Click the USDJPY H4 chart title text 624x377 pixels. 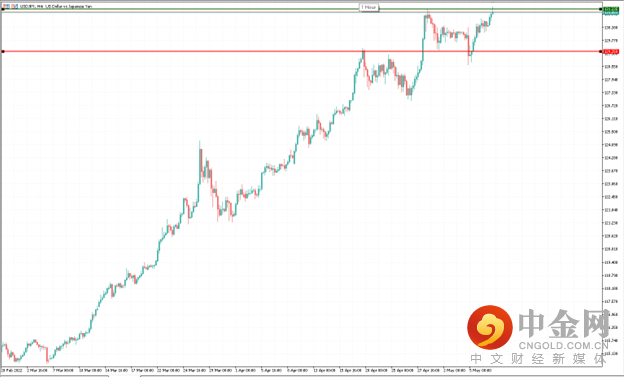pos(56,6)
